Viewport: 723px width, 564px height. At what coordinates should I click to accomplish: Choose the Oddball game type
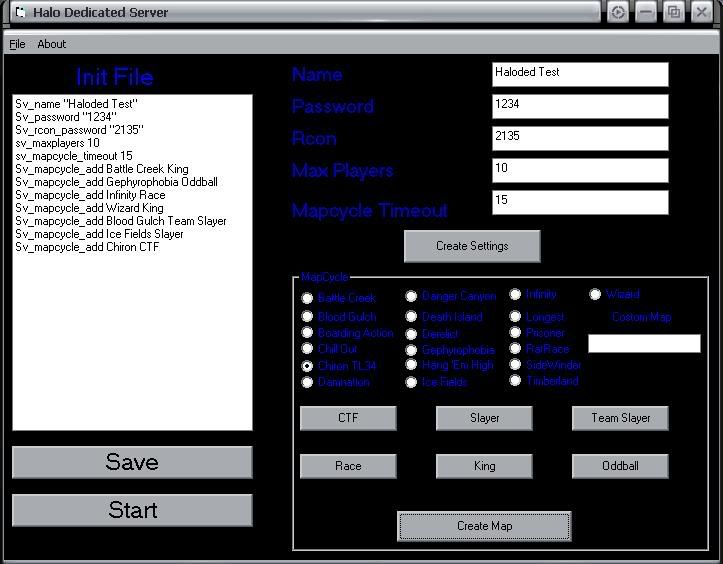[x=620, y=466]
